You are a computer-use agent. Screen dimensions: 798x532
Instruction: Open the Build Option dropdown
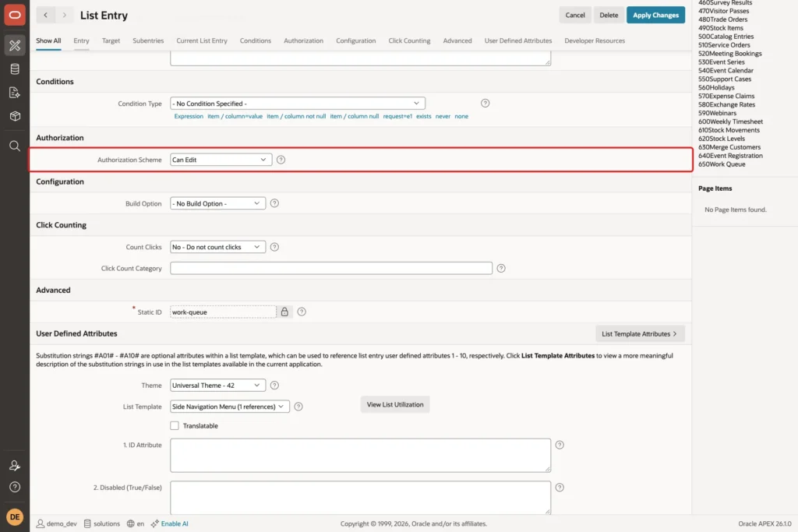pos(218,203)
